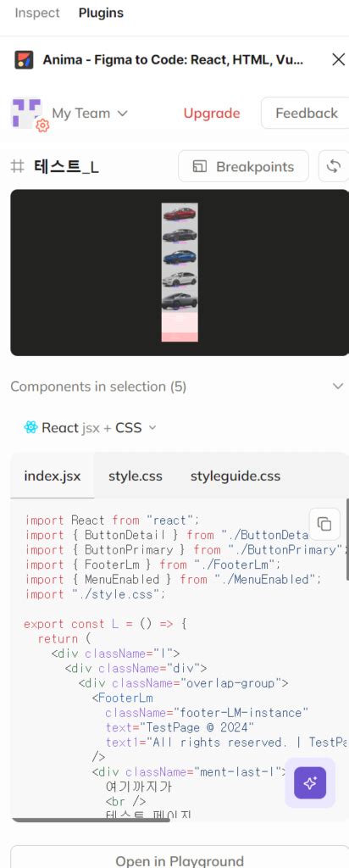Close the Anima plugin panel
The image size is (349, 868).
click(x=339, y=60)
